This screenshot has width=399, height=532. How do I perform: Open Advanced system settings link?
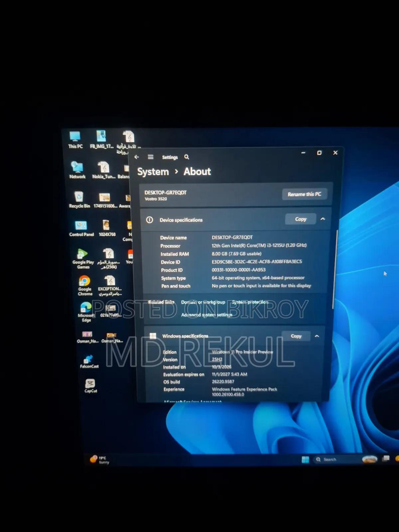[207, 315]
